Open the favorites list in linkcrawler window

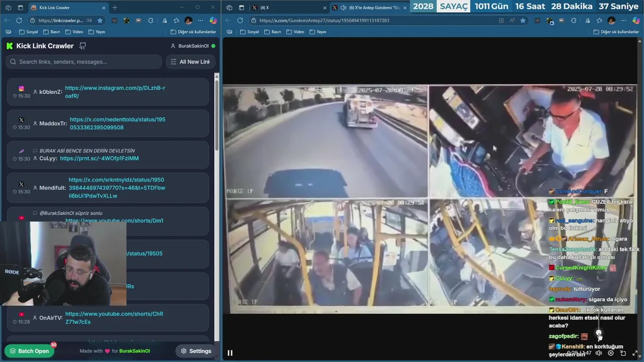176,20
